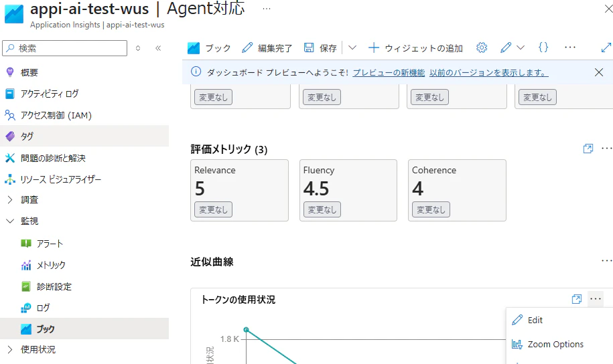Screen dimensions: 613x364
Task: Open the settings gear in the toolbar
Action: click(482, 48)
